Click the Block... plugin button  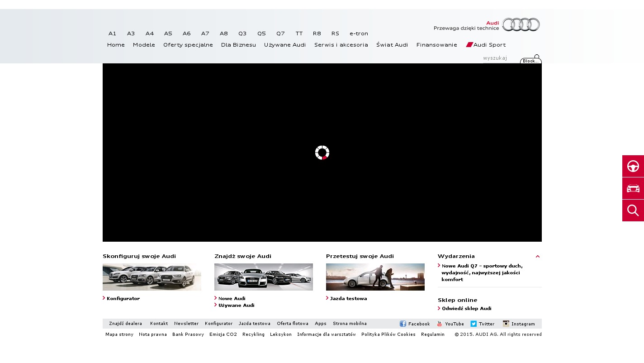click(530, 61)
